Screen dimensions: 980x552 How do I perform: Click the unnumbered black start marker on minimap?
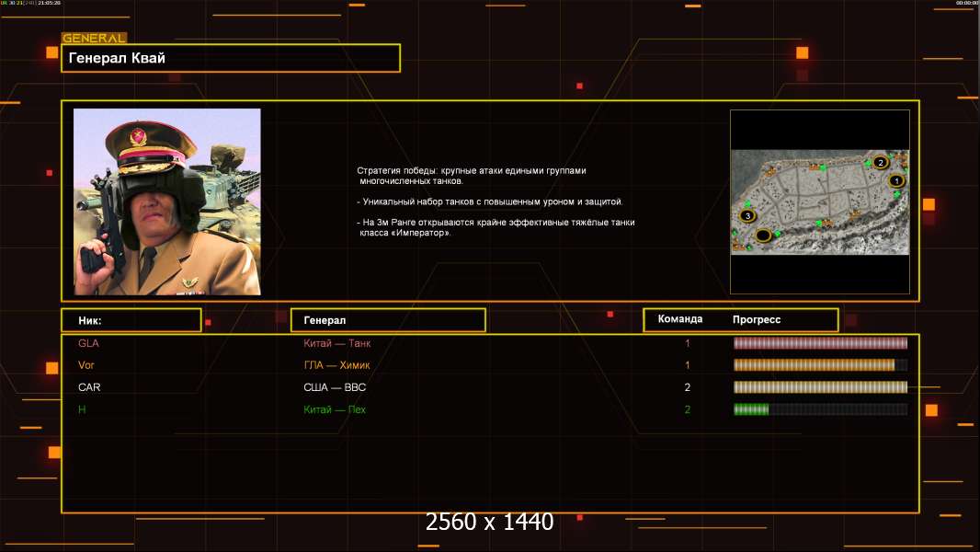pos(762,236)
